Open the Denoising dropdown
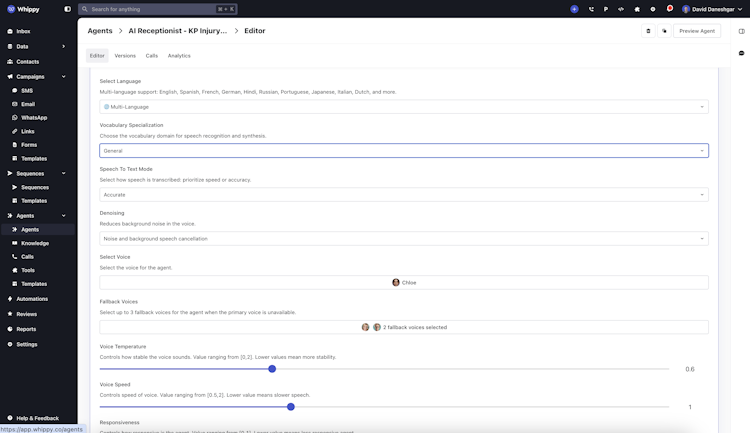This screenshot has width=750, height=433. (x=404, y=239)
